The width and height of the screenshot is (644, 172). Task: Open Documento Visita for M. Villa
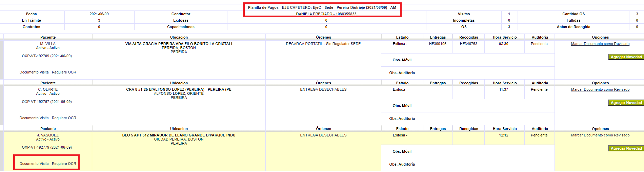(x=34, y=72)
